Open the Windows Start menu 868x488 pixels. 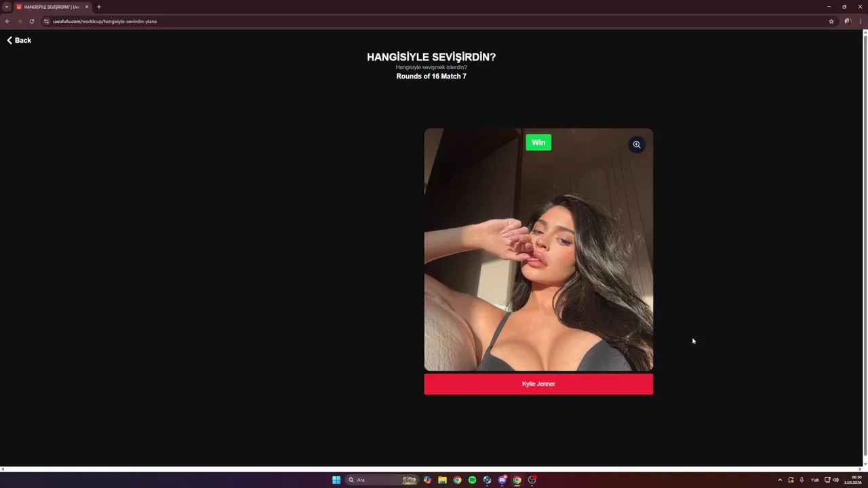336,480
